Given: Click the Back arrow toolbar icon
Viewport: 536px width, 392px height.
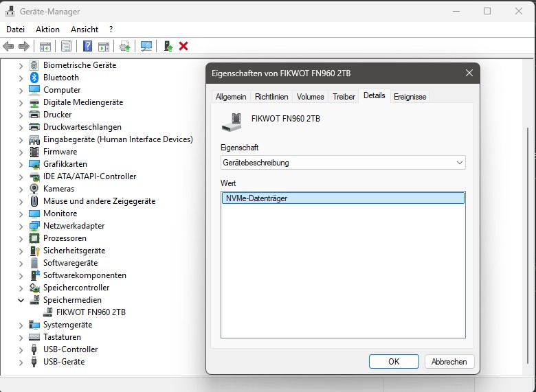Looking at the screenshot, I should point(8,46).
